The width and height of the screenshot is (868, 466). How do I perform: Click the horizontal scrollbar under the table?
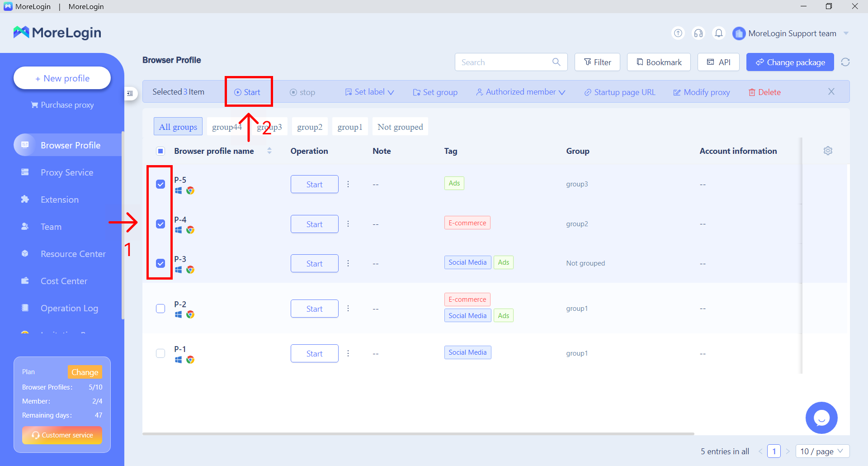(418, 434)
